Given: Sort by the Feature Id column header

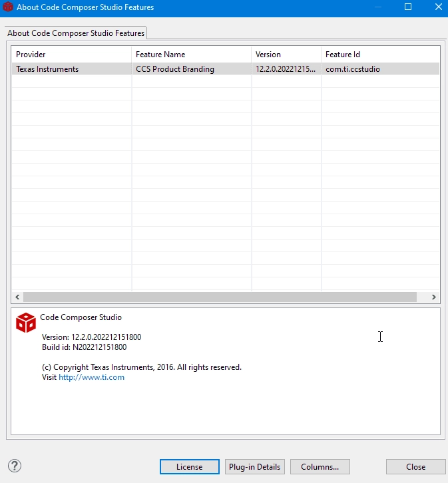Looking at the screenshot, I should point(381,54).
